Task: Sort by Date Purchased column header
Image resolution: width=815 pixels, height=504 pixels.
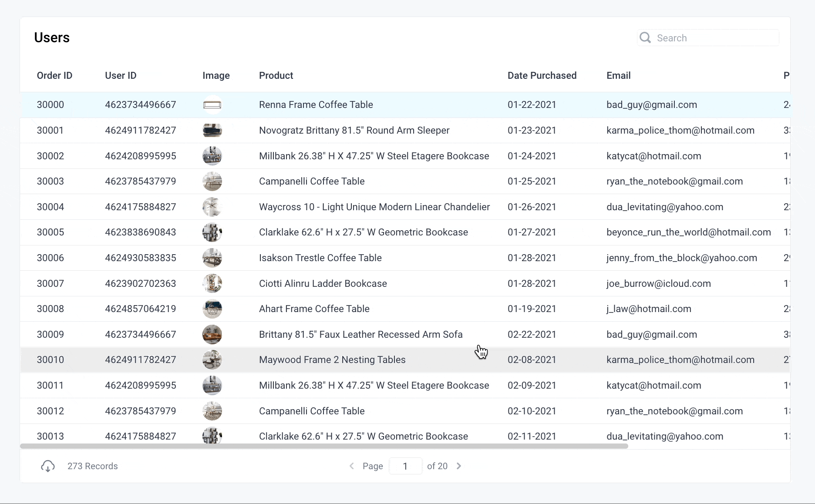Action: (x=542, y=76)
